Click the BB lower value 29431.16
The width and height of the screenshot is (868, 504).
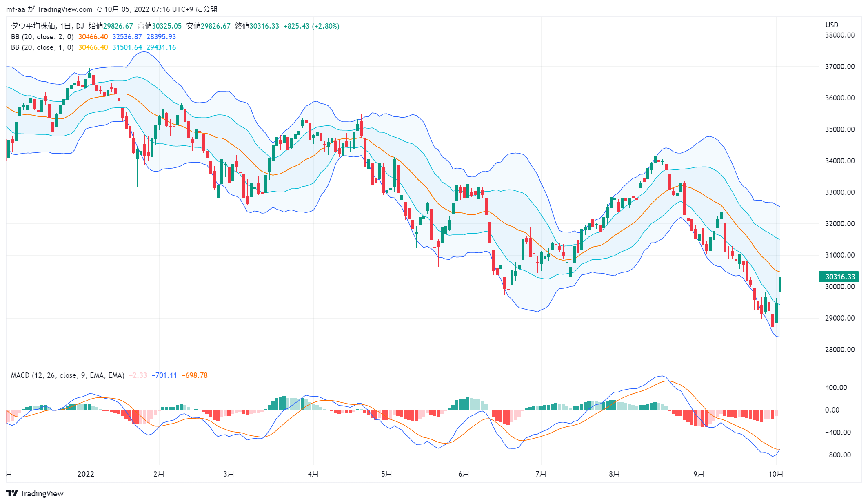[x=161, y=47]
